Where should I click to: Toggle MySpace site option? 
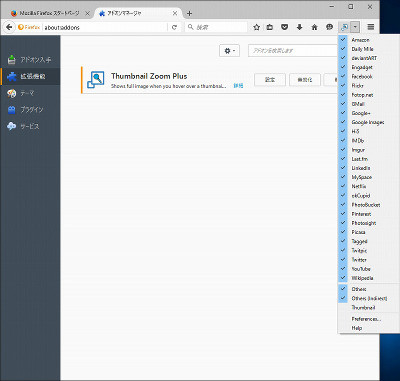coord(368,177)
